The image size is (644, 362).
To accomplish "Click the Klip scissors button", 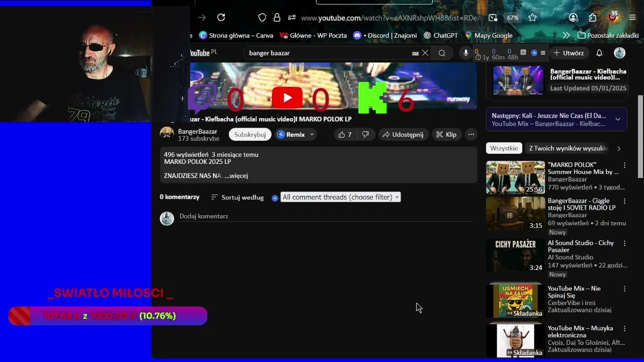I will (x=446, y=134).
